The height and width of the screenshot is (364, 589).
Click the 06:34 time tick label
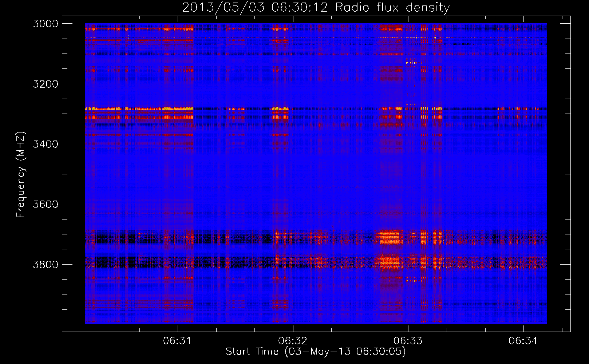point(523,341)
